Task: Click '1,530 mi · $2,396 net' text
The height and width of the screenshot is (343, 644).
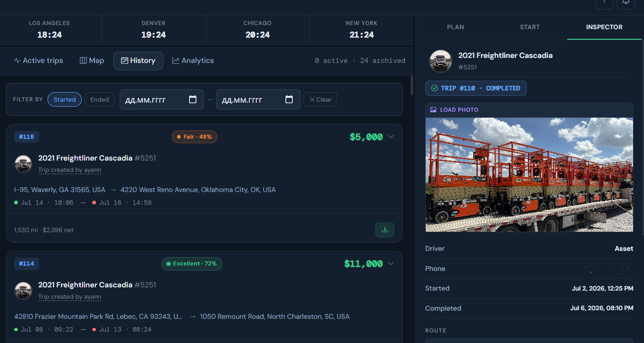Action: [x=44, y=230]
